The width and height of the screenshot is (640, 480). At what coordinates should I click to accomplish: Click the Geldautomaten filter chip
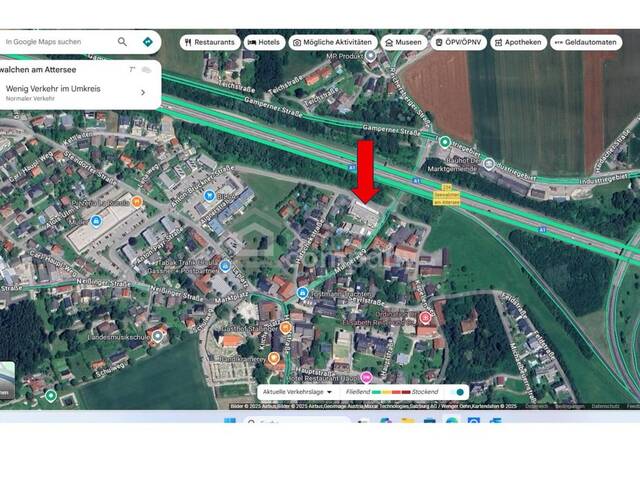point(585,42)
